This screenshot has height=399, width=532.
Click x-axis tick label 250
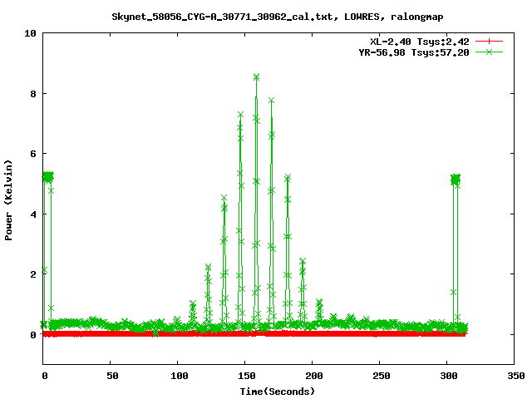382,376
